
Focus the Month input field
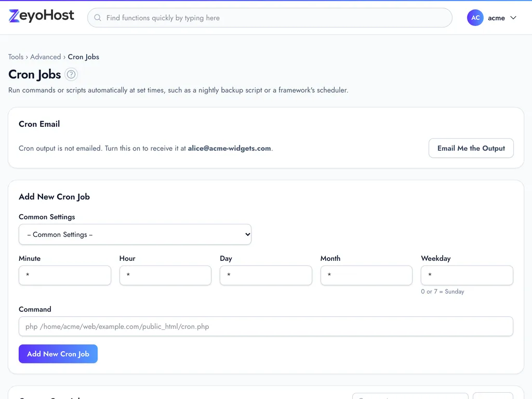[366, 275]
